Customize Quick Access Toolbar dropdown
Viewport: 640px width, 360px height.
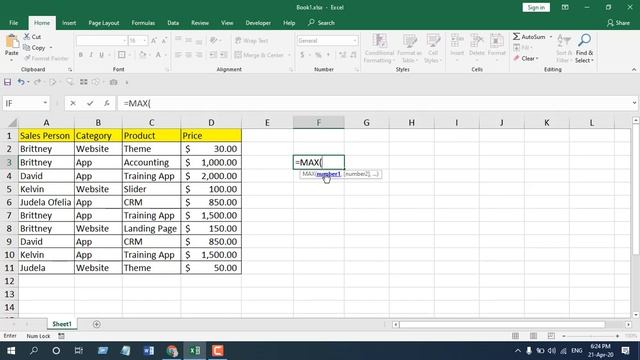(x=127, y=82)
